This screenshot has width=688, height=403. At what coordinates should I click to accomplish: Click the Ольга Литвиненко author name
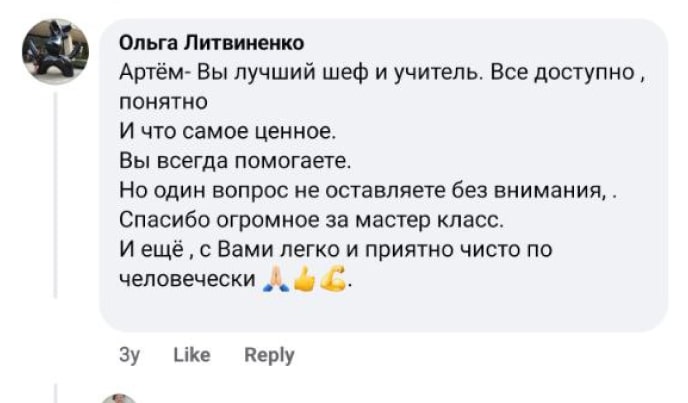[x=212, y=43]
